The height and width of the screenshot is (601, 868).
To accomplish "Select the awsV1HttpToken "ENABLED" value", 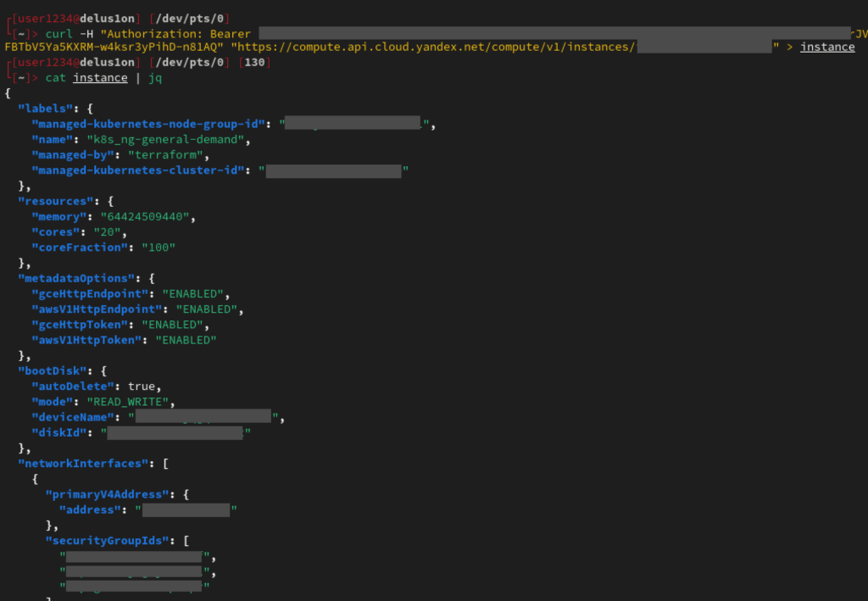I will click(186, 341).
